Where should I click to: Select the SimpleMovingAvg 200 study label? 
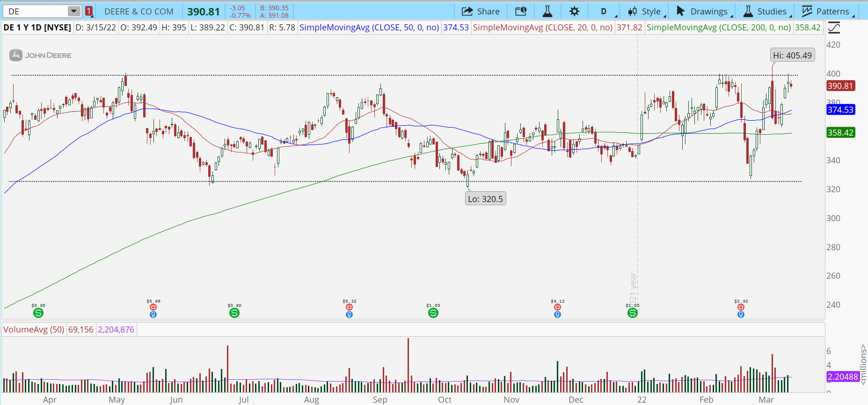(x=718, y=28)
